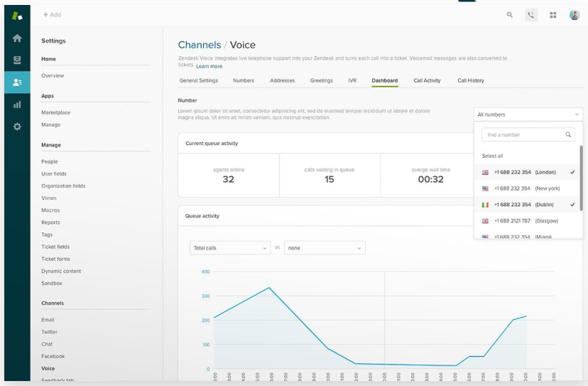This screenshot has height=386, width=588.
Task: Click the Learn more link
Action: [209, 66]
